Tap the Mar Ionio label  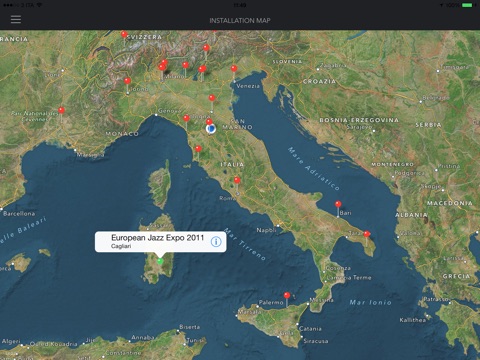pyautogui.click(x=370, y=302)
